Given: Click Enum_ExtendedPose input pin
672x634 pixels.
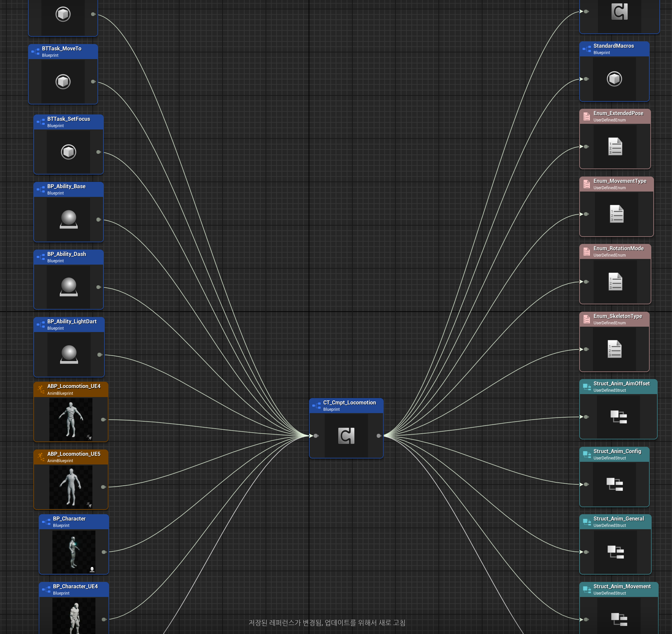Looking at the screenshot, I should [x=586, y=146].
